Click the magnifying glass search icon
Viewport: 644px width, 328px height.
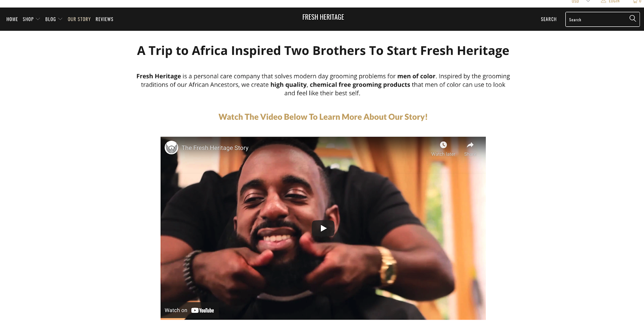tap(633, 19)
